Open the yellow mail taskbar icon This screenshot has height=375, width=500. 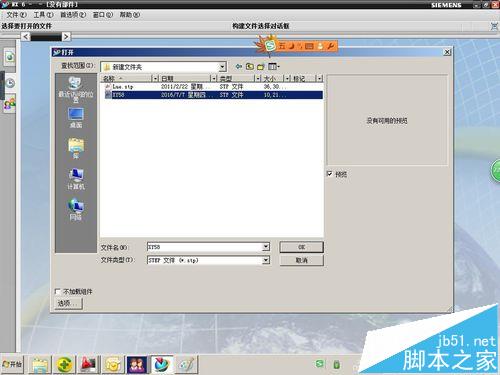113,365
